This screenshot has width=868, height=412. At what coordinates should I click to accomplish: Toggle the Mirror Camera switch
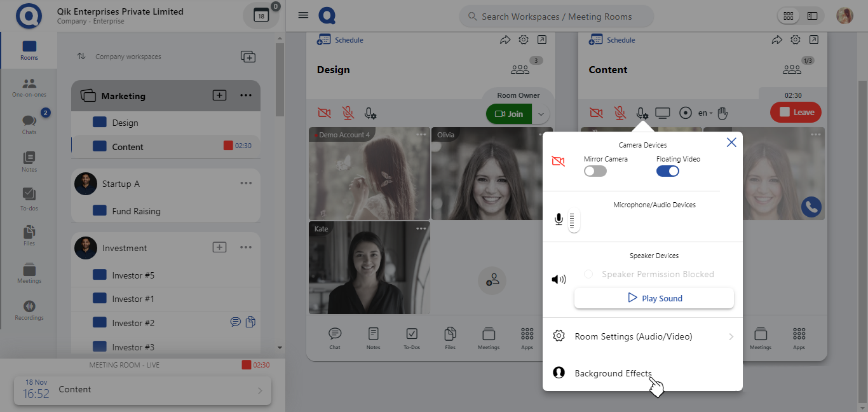pyautogui.click(x=595, y=171)
